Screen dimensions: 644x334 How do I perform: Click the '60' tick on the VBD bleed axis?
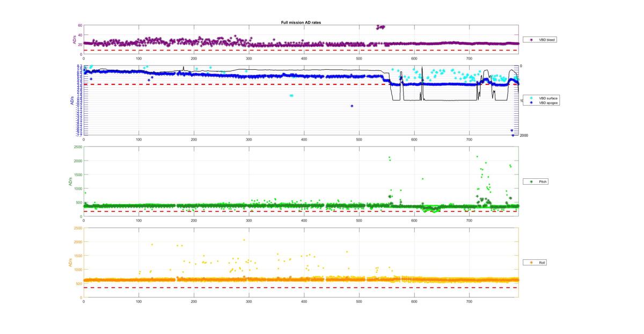click(79, 25)
